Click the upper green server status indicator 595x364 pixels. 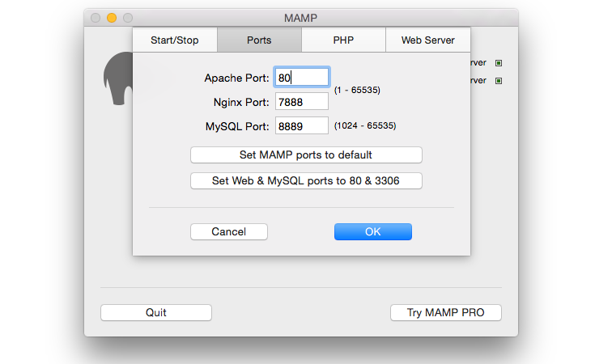coord(499,63)
